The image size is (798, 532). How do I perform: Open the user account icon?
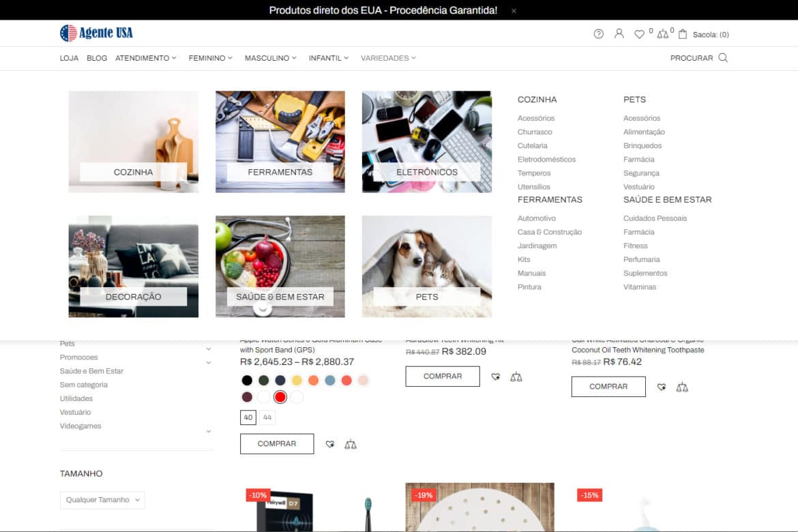619,34
